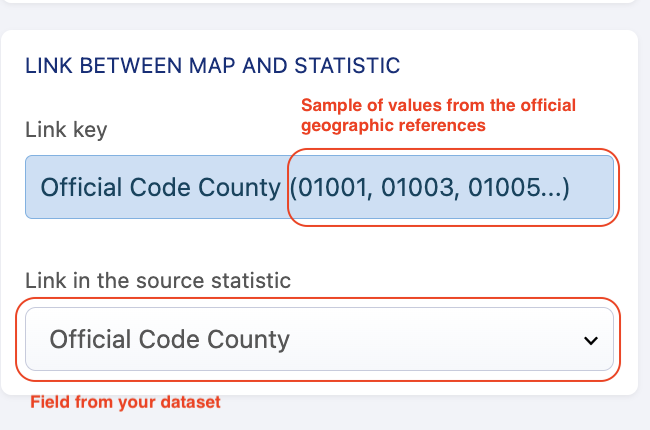Click the blue Link key field
Image resolution: width=650 pixels, height=430 pixels.
[318, 187]
